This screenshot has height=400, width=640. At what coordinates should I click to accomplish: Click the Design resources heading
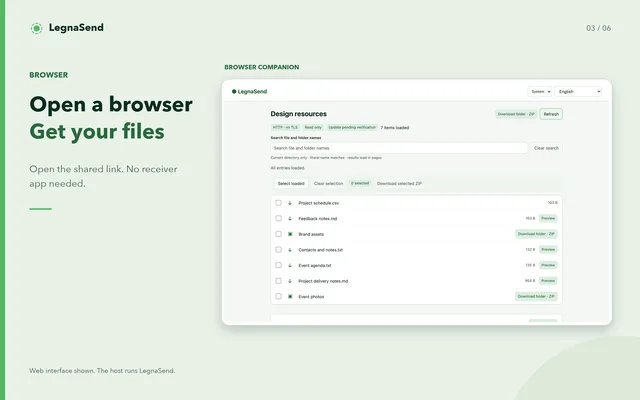point(298,114)
